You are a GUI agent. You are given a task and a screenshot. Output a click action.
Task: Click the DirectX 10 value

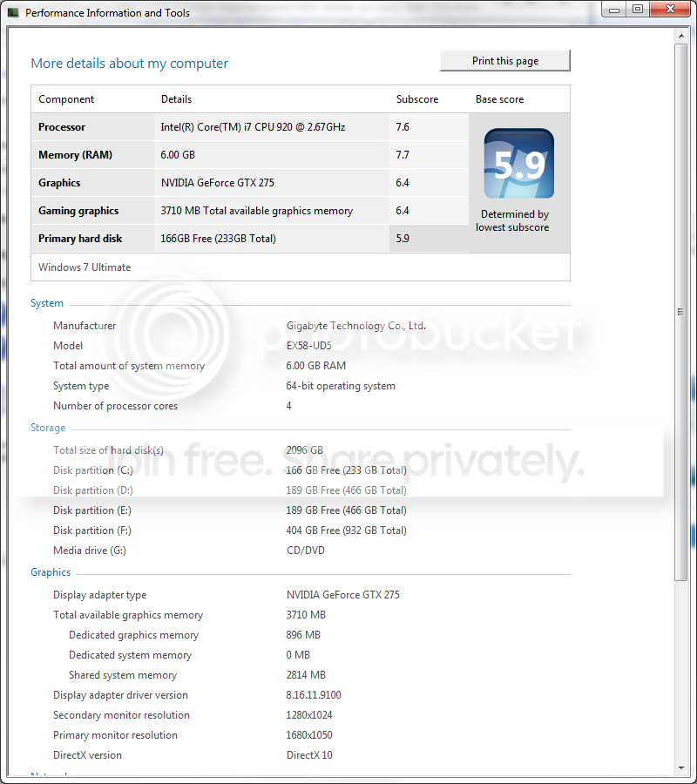click(x=309, y=755)
